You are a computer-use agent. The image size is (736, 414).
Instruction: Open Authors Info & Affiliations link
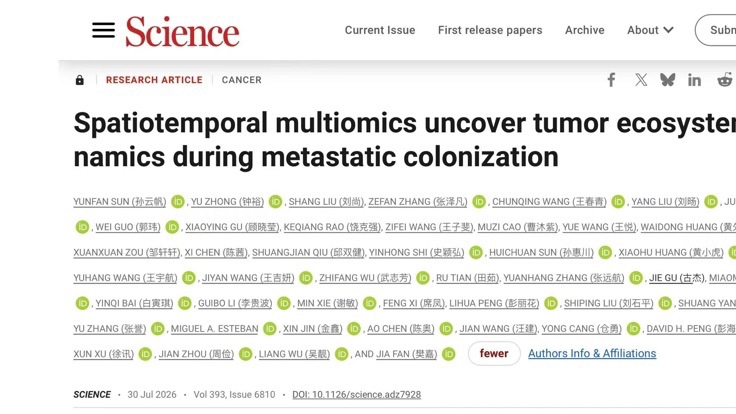[592, 353]
